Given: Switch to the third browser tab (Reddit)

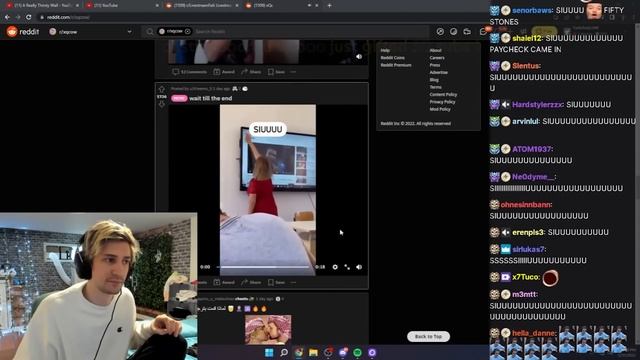Looking at the screenshot, I should pos(202,5).
